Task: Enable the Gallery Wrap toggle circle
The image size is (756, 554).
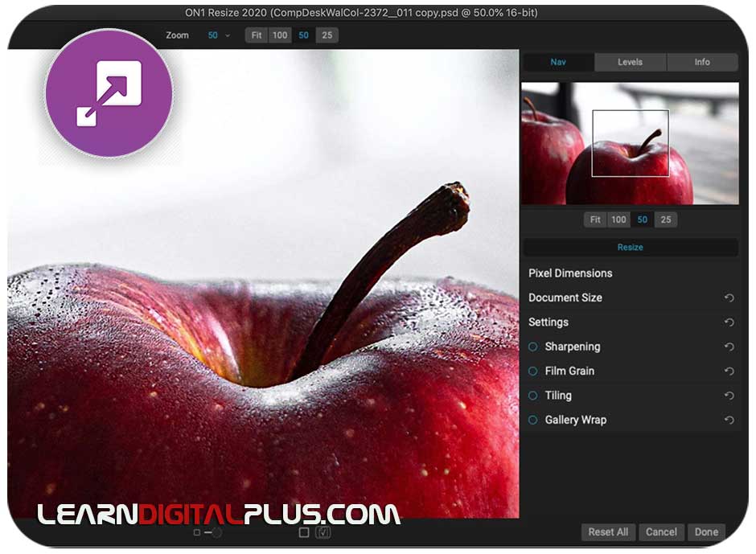Action: (x=532, y=420)
